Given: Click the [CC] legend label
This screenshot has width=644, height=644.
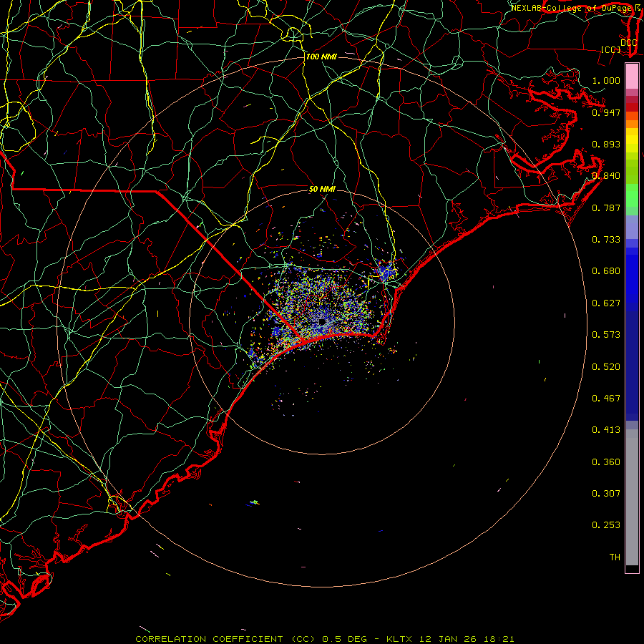Looking at the screenshot, I should pyautogui.click(x=611, y=49).
